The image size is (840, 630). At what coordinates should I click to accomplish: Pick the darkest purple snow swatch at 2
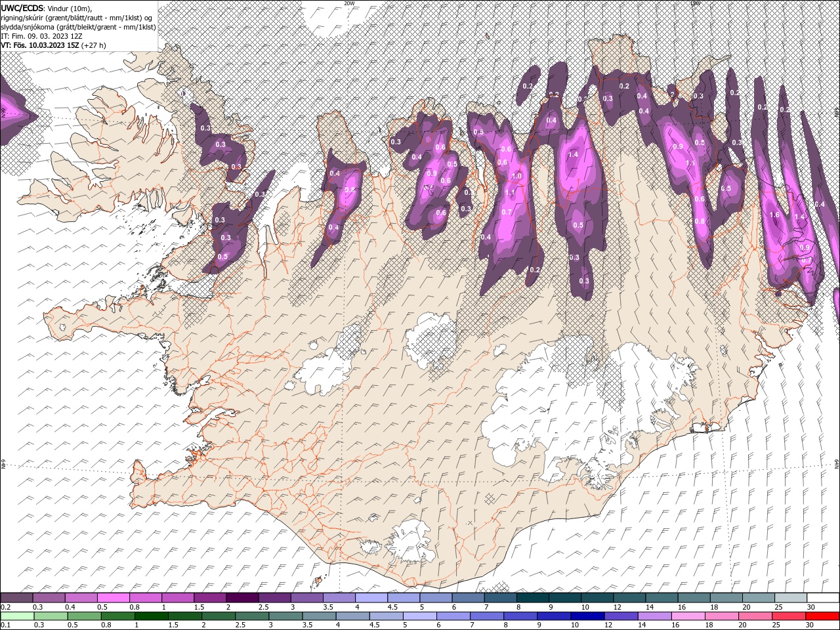point(242,598)
